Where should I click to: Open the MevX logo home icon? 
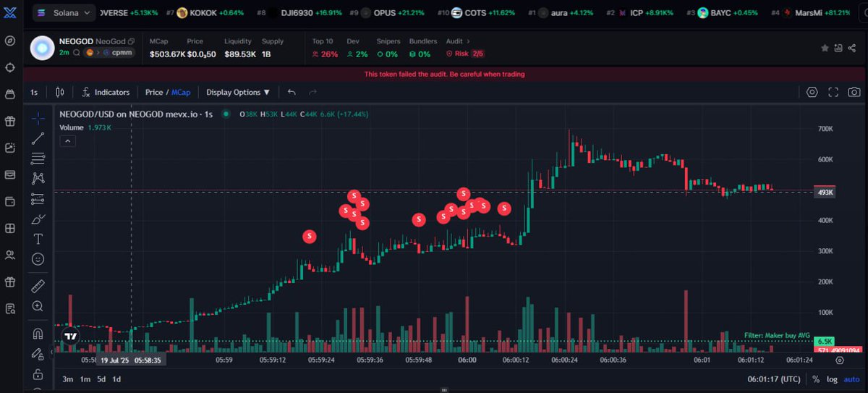[x=10, y=13]
